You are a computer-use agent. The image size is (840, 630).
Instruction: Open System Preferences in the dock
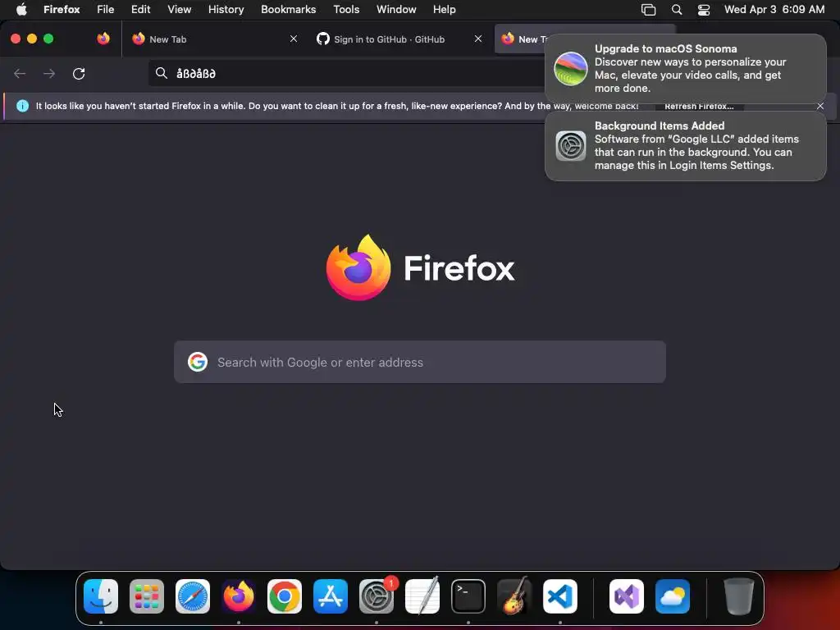377,596
